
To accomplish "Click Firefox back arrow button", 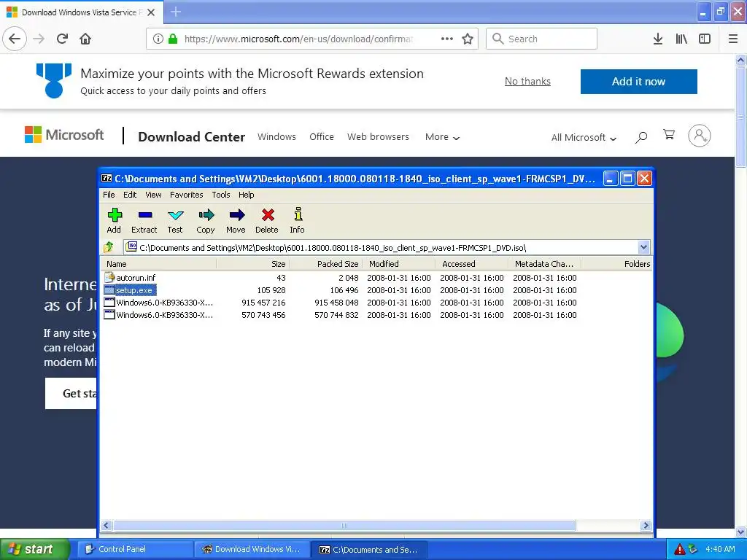I will click(x=15, y=39).
